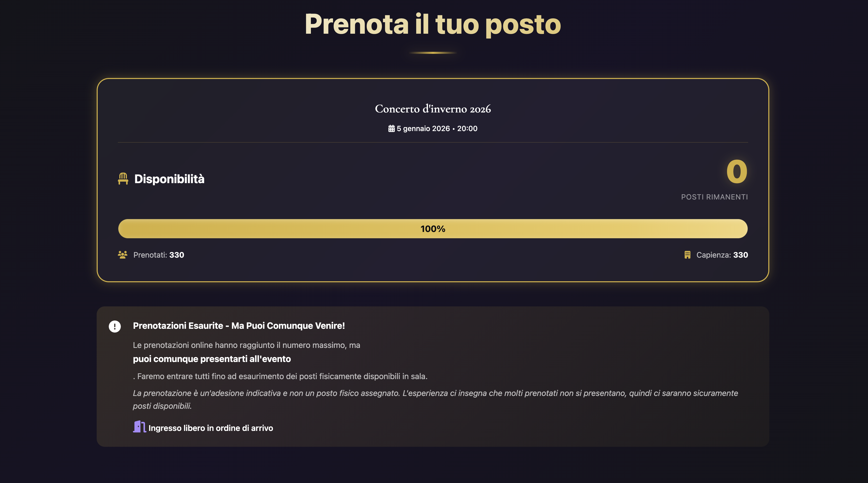Click the Disponibilità section header

[x=169, y=179]
